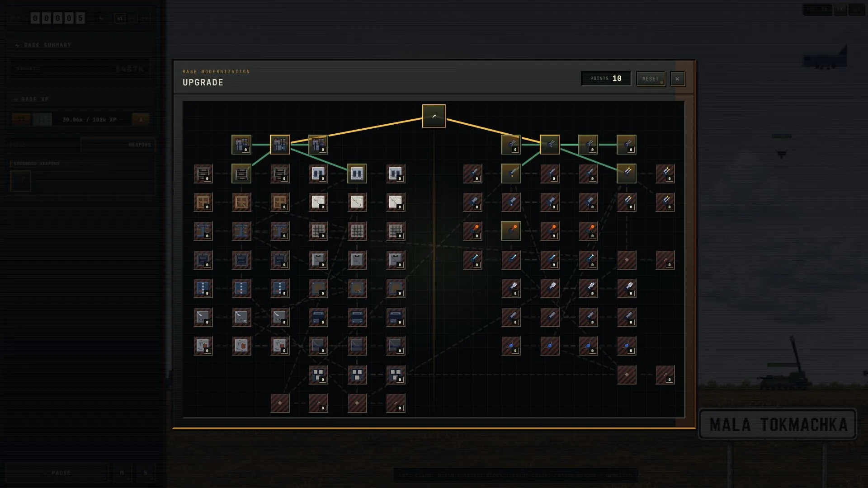This screenshot has width=868, height=488.
Task: Choose the dark blue panel node lacking a badge
Action: (x=241, y=260)
